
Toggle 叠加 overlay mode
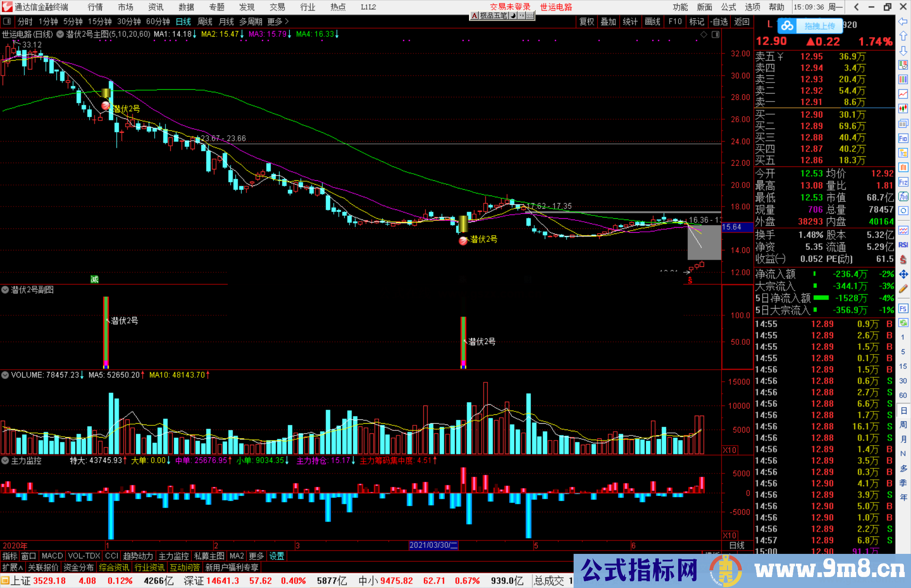pos(608,21)
